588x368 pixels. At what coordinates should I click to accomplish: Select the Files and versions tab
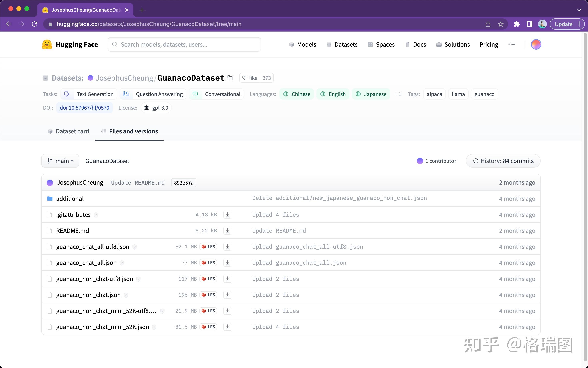click(x=133, y=131)
